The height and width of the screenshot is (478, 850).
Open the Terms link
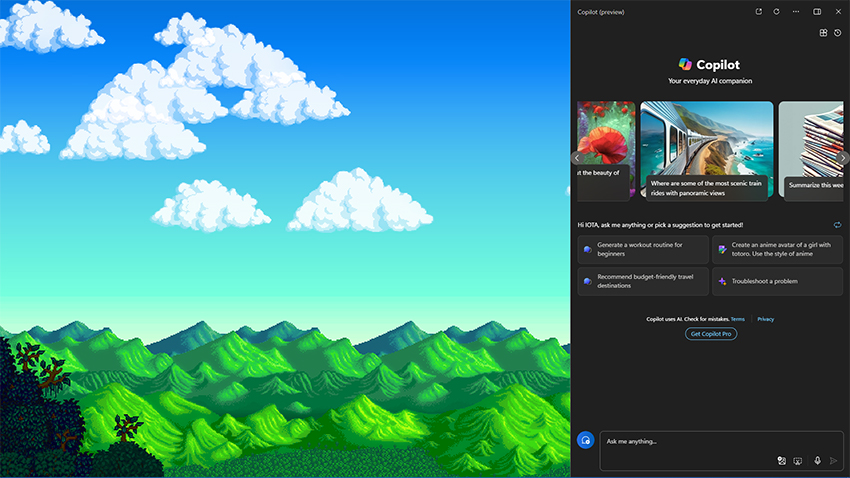pyautogui.click(x=738, y=319)
